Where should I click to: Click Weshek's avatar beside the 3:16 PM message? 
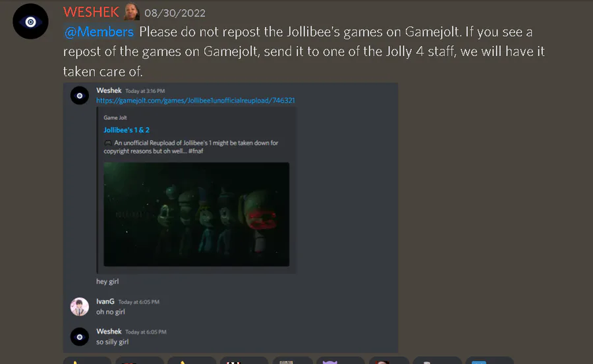coord(80,95)
